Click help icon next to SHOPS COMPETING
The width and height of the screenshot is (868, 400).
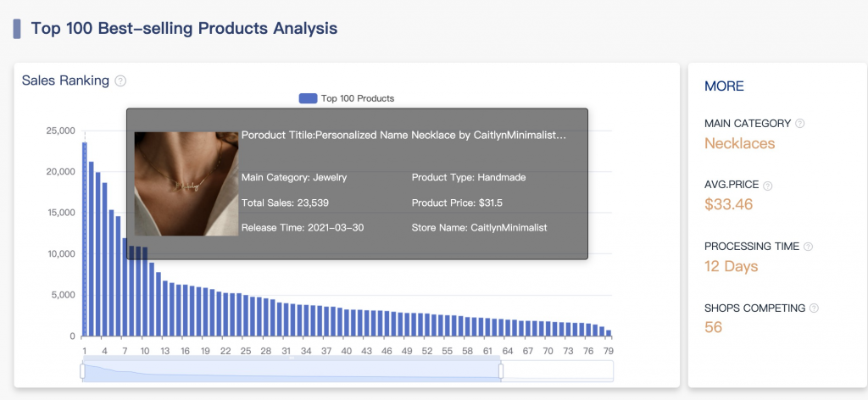[x=814, y=308]
